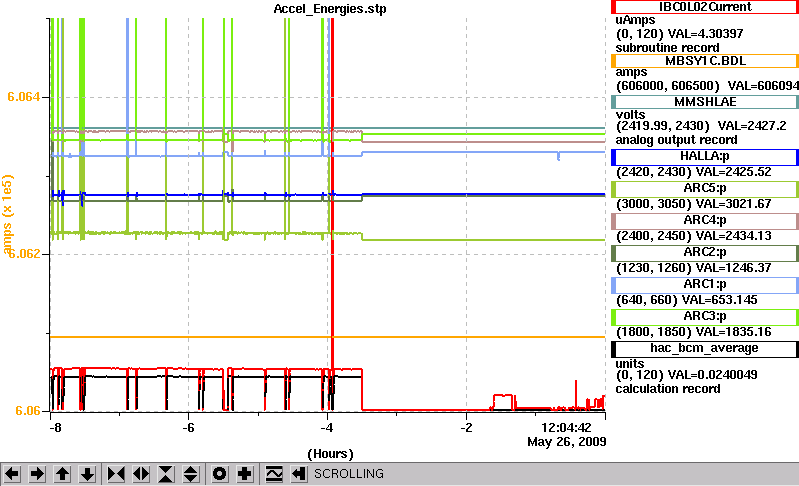Click the Accel_Energies.stp plot title
This screenshot has width=799, height=486.
coord(330,9)
